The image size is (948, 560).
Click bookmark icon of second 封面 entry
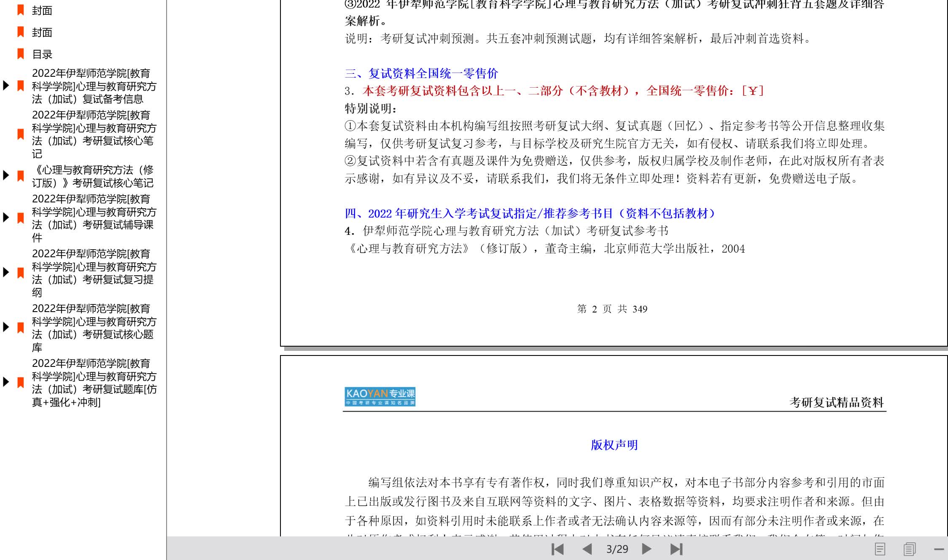pyautogui.click(x=20, y=32)
